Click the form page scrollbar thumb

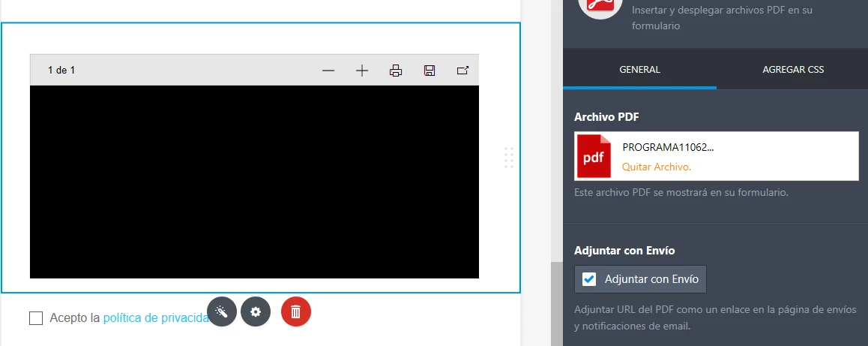[x=556, y=304]
